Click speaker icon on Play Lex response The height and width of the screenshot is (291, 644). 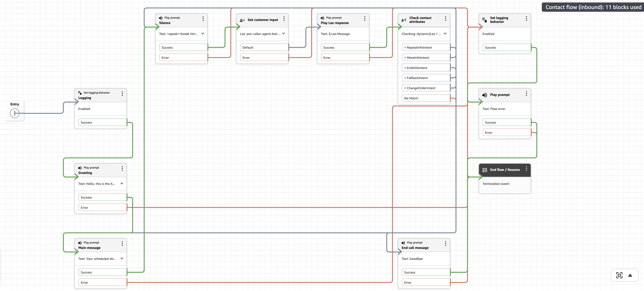[323, 18]
